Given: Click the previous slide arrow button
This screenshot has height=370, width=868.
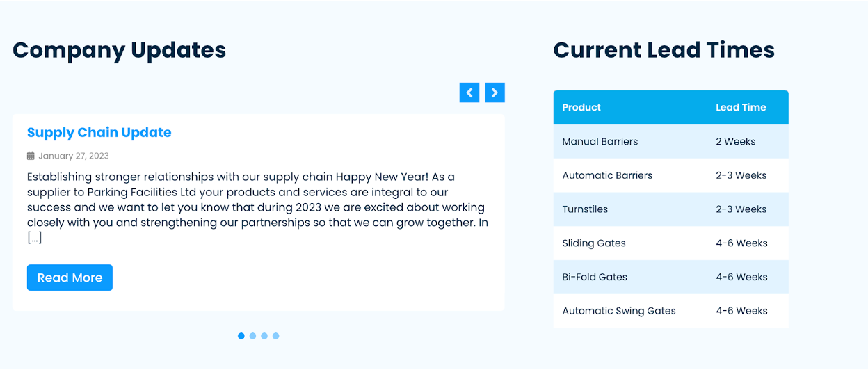Looking at the screenshot, I should 469,92.
